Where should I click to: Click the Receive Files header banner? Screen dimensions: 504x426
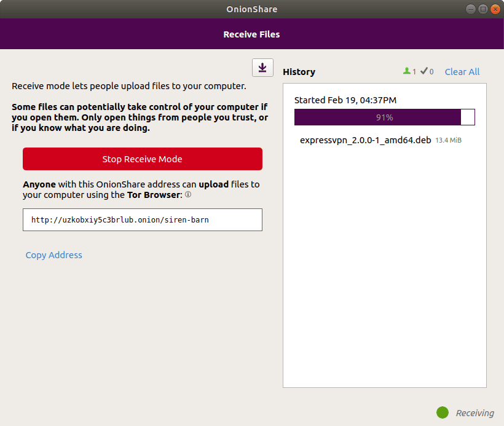tap(251, 34)
